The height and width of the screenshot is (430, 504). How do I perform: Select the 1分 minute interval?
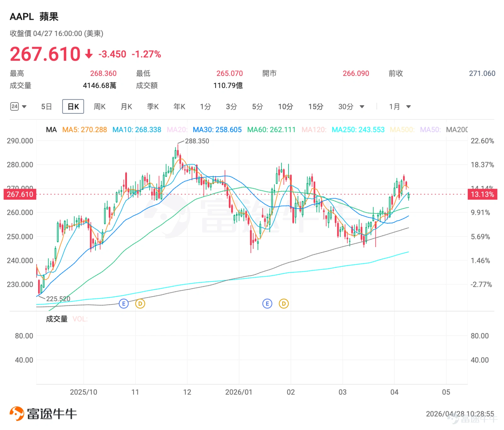click(x=205, y=107)
